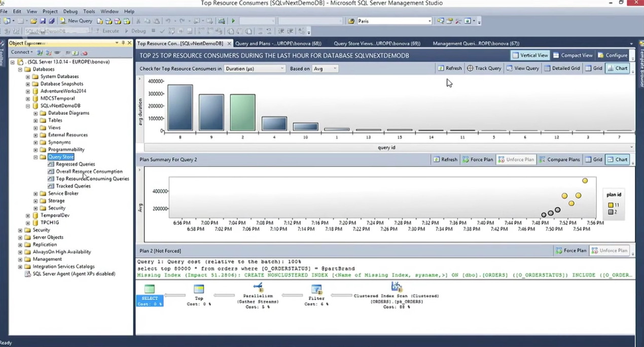Open the Edit menu
The width and height of the screenshot is (644, 347).
tap(17, 11)
